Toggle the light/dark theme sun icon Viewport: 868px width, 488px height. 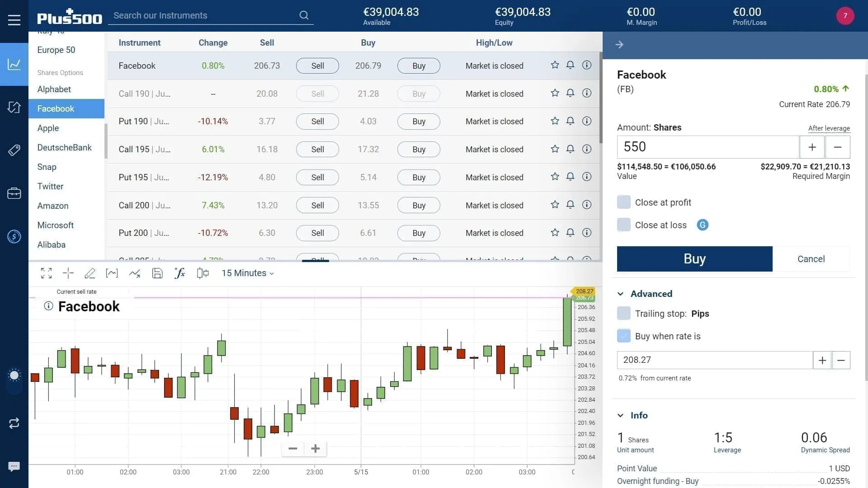coord(14,375)
